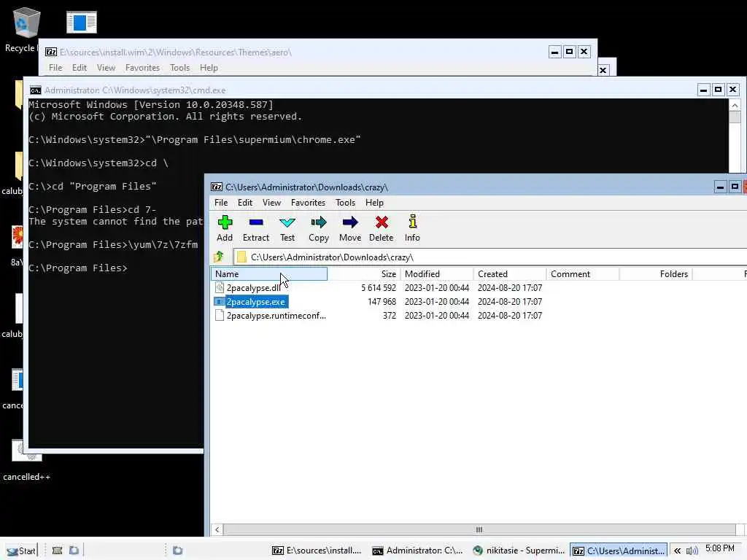Click the size value 372
Image resolution: width=747 pixels, height=560 pixels.
tap(390, 315)
